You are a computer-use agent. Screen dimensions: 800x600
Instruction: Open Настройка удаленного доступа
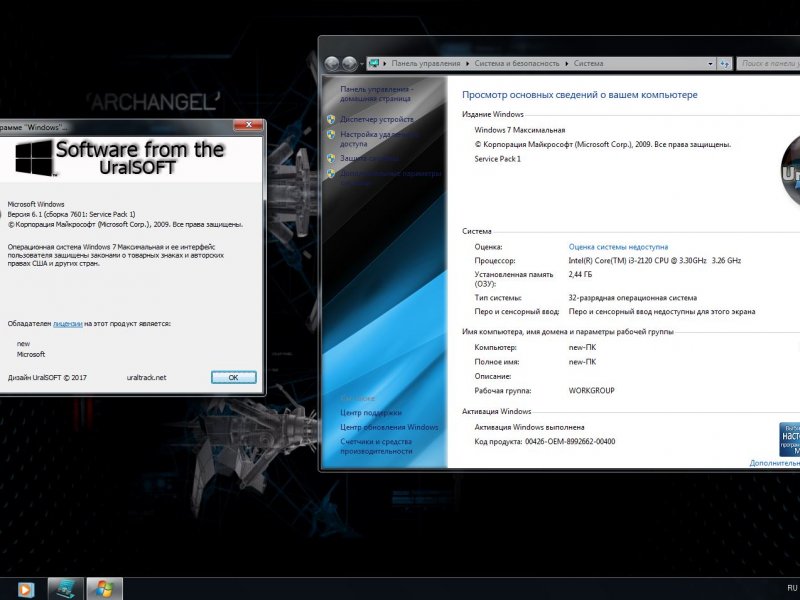pyautogui.click(x=379, y=139)
